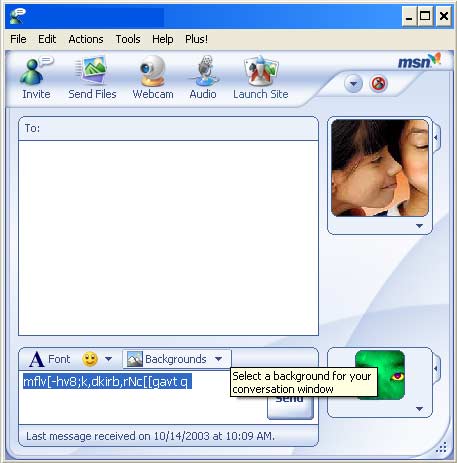Image resolution: width=457 pixels, height=463 pixels.
Task: Open options arrow under contact's picture
Action: tap(419, 226)
